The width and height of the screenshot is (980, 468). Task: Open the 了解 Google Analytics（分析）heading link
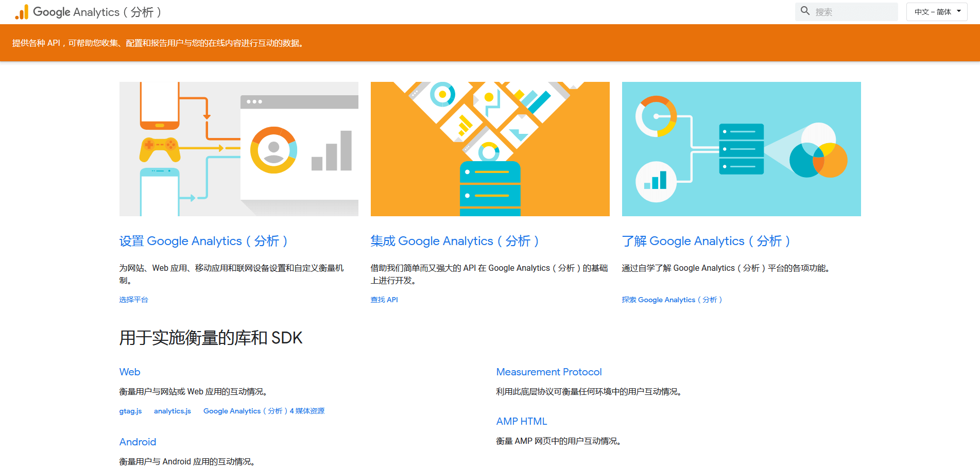(x=706, y=241)
